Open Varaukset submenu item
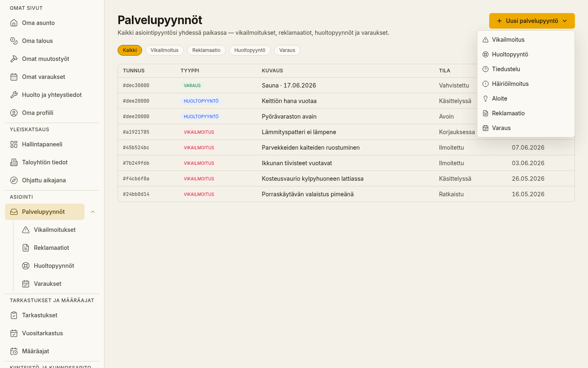588x368 pixels. [x=58, y=284]
